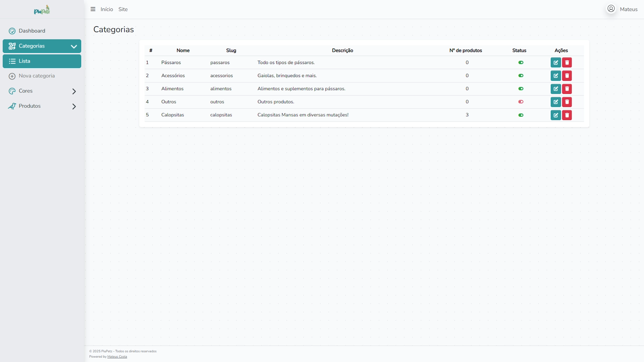Screen dimensions: 644x362
Task: Go to Dashboard in sidebar
Action: (x=32, y=31)
